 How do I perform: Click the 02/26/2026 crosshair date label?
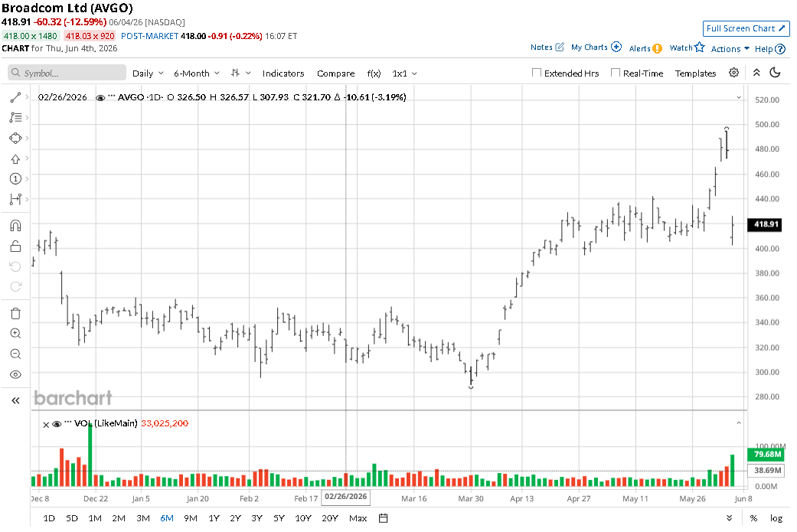[x=345, y=497]
